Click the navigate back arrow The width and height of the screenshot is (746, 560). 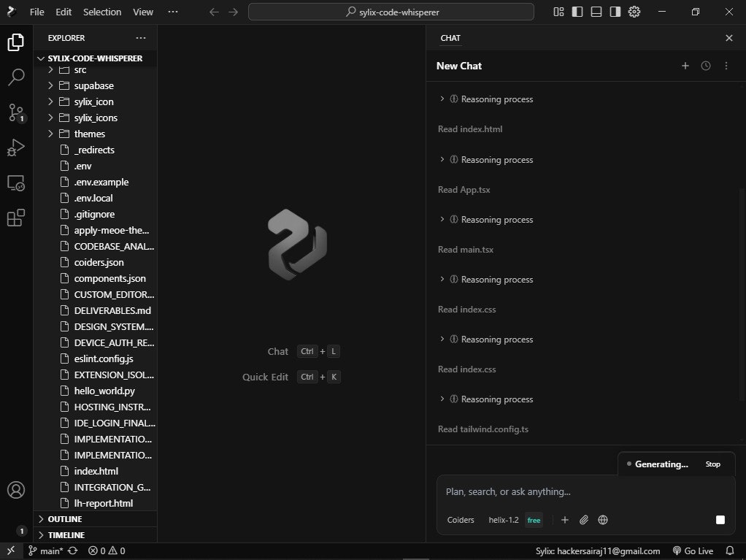(x=214, y=12)
